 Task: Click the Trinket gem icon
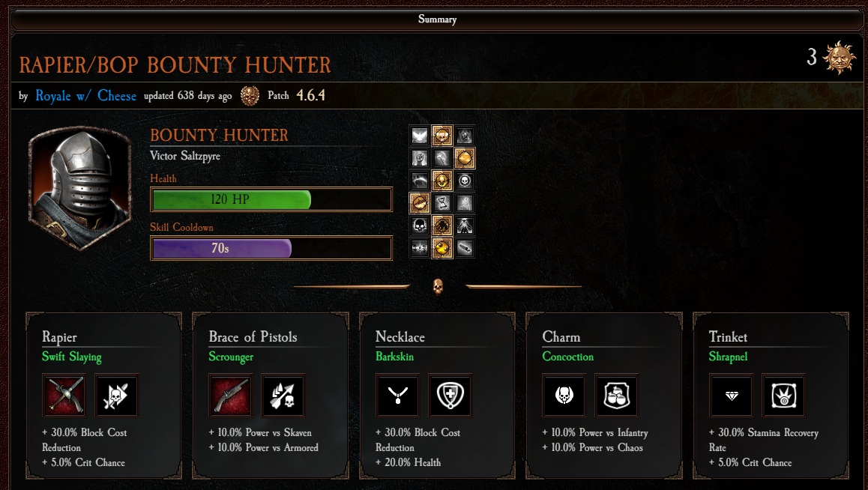(x=732, y=396)
